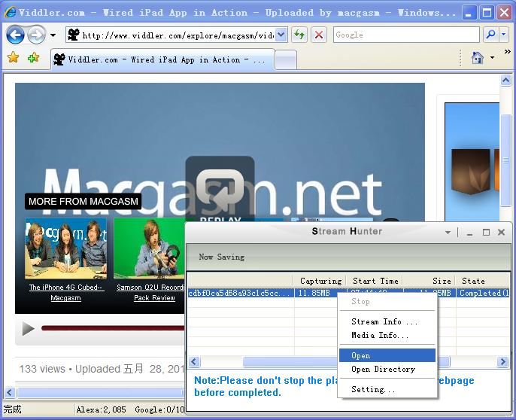Screen dimensions: 516x420
Task: Open the Samson Q2U video thumbnail
Action: point(150,248)
